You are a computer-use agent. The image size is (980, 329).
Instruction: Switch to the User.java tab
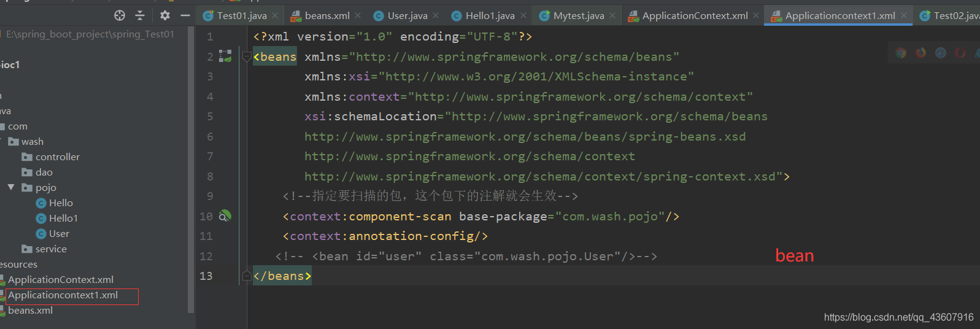click(x=407, y=15)
